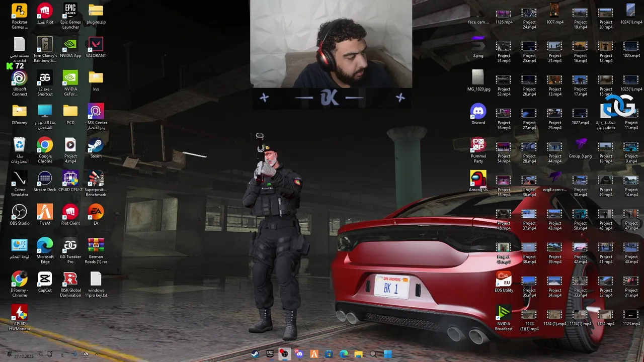The height and width of the screenshot is (362, 644).
Task: Open File Explorer from the taskbar
Action: coord(358,354)
